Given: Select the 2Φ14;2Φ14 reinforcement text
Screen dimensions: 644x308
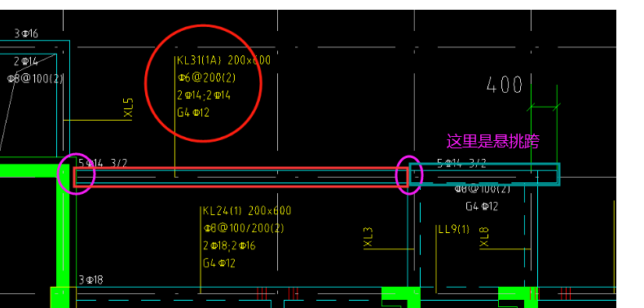Looking at the screenshot, I should (x=204, y=95).
